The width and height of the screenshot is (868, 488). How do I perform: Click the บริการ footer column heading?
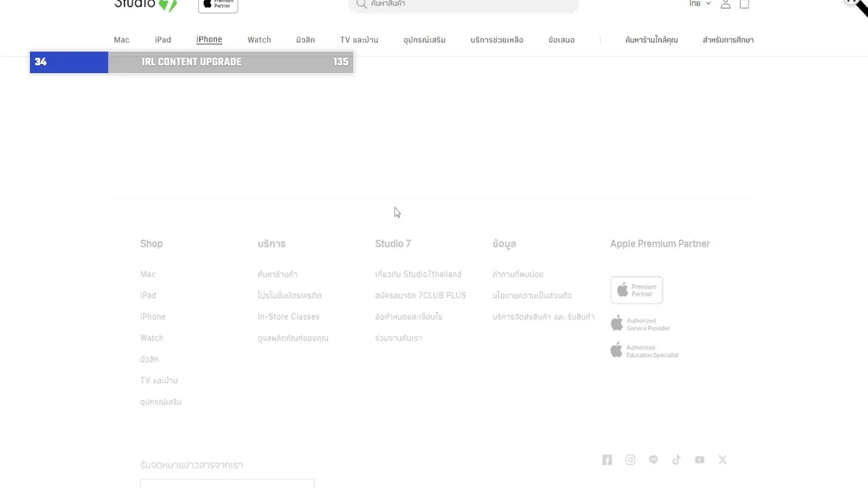(271, 243)
